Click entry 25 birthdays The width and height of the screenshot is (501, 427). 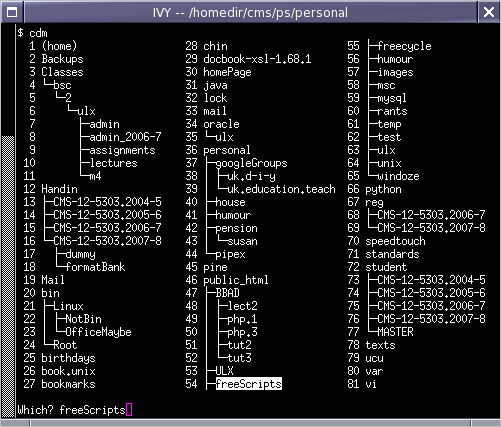[x=68, y=358]
